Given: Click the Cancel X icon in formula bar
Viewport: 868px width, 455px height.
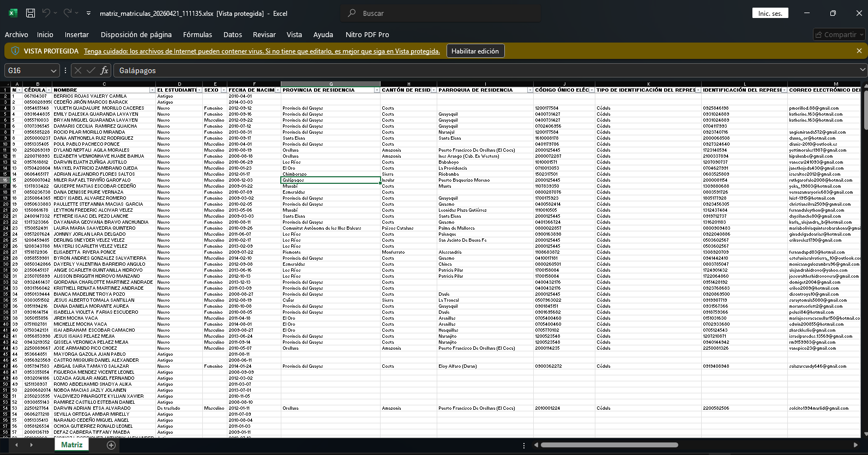Looking at the screenshot, I should (78, 70).
